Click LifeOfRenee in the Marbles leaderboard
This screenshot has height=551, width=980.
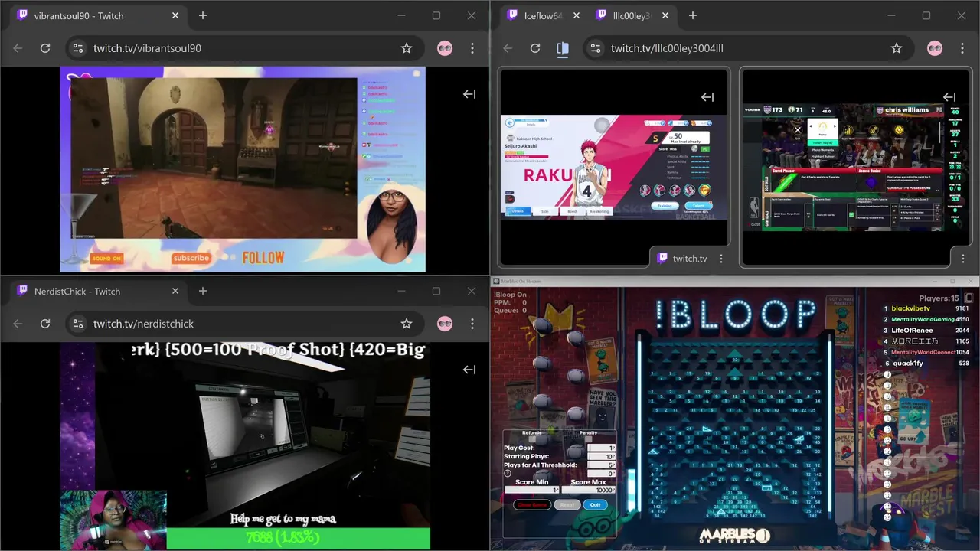[x=912, y=331]
